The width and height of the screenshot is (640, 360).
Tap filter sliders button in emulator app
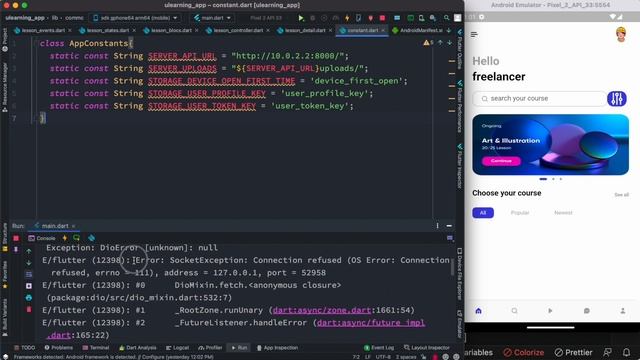click(617, 99)
